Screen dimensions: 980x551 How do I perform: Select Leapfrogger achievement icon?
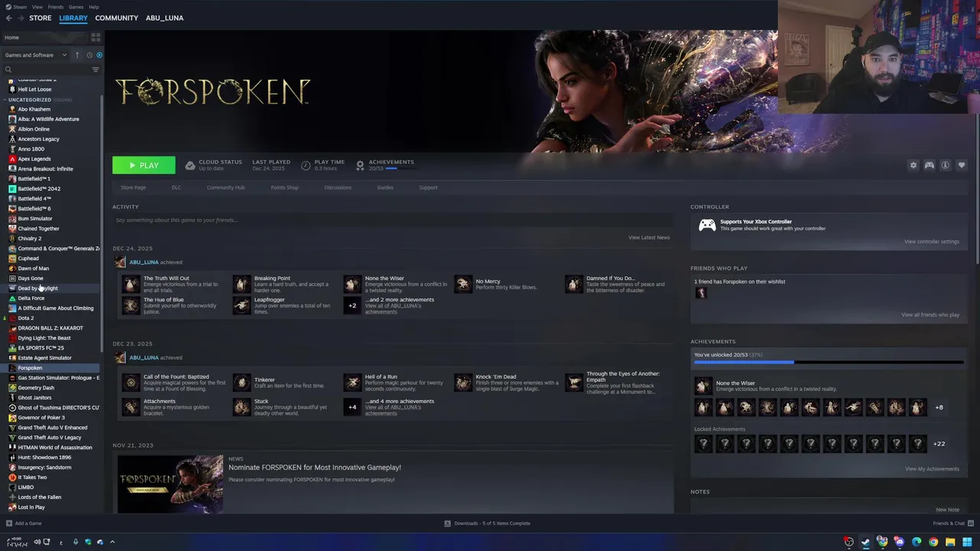pyautogui.click(x=241, y=305)
